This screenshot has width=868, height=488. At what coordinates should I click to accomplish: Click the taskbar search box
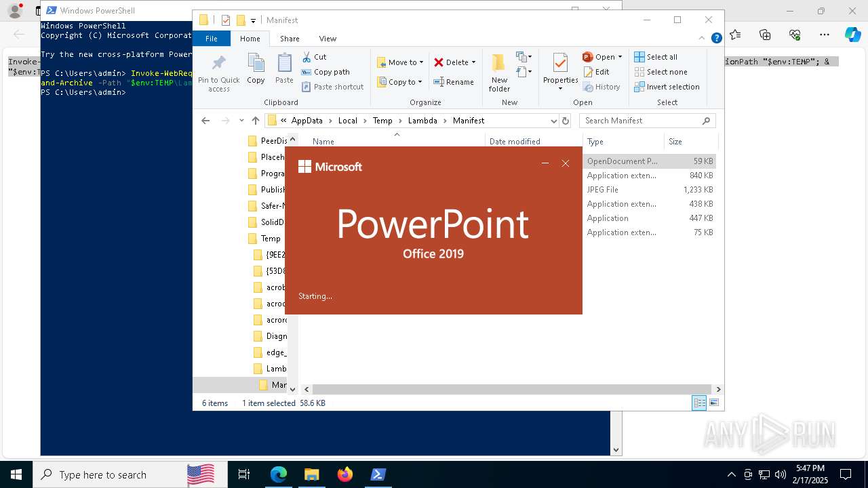130,474
